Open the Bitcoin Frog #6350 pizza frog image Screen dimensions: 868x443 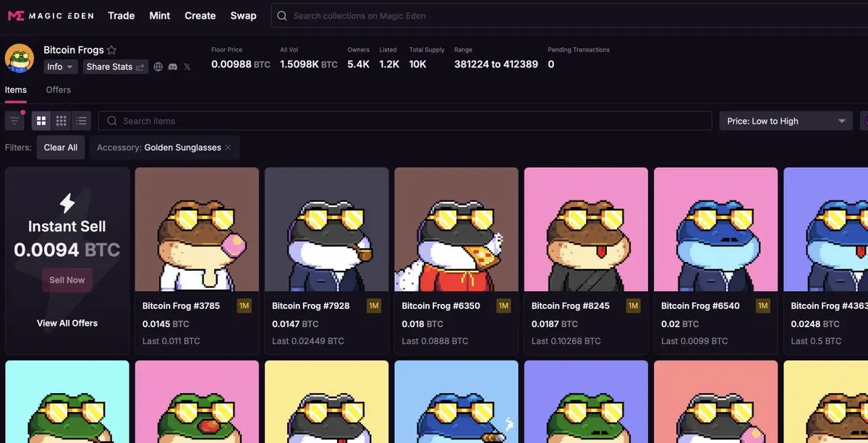click(456, 229)
